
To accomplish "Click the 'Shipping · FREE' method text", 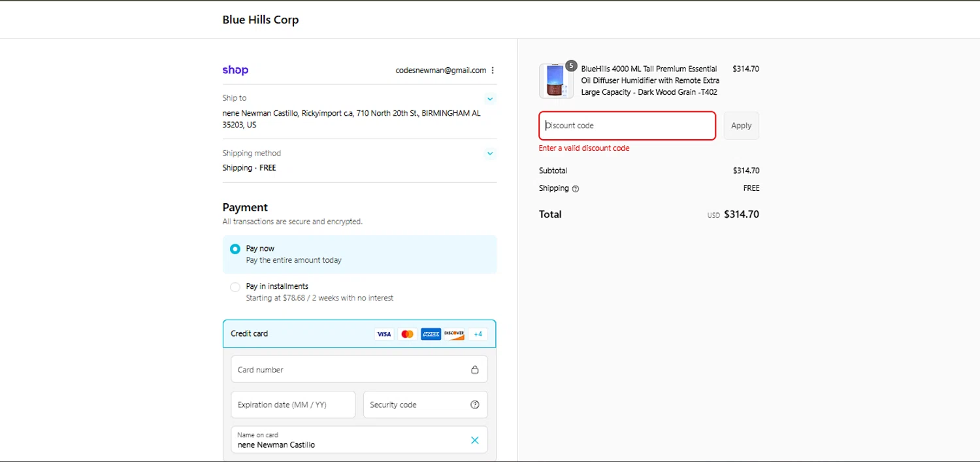I will [x=249, y=168].
